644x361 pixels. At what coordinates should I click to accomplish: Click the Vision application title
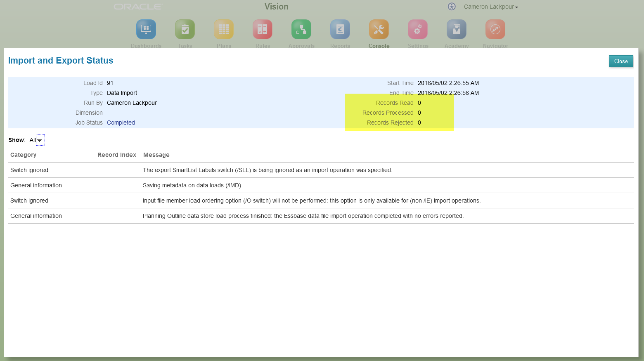[x=277, y=7]
